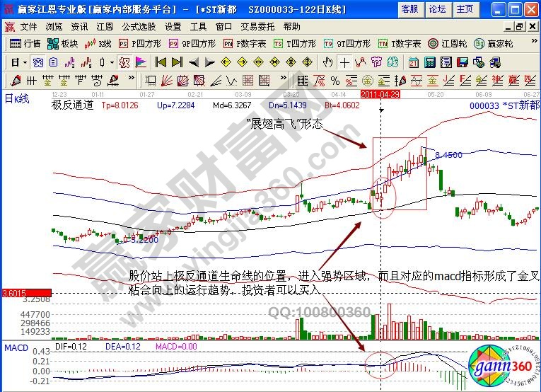541x392 pixels.
Task: Click the MACD indicator label
Action: pos(16,349)
